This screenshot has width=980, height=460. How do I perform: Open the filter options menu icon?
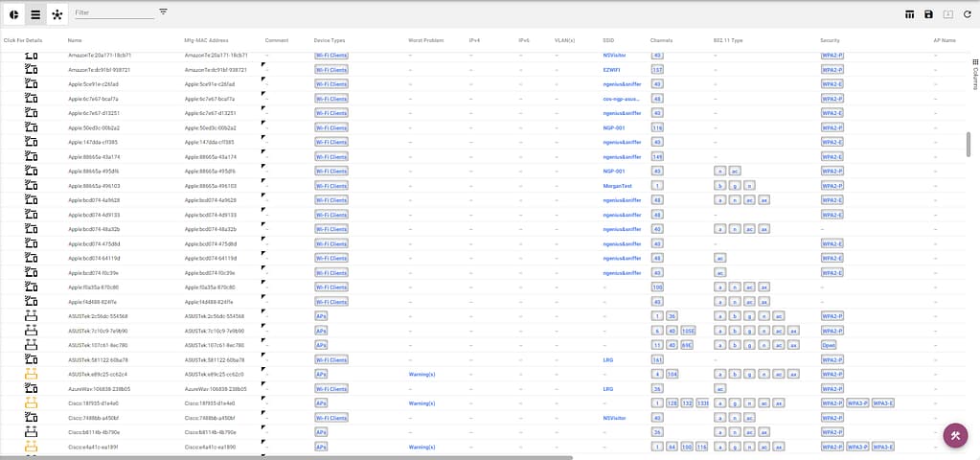point(163,11)
